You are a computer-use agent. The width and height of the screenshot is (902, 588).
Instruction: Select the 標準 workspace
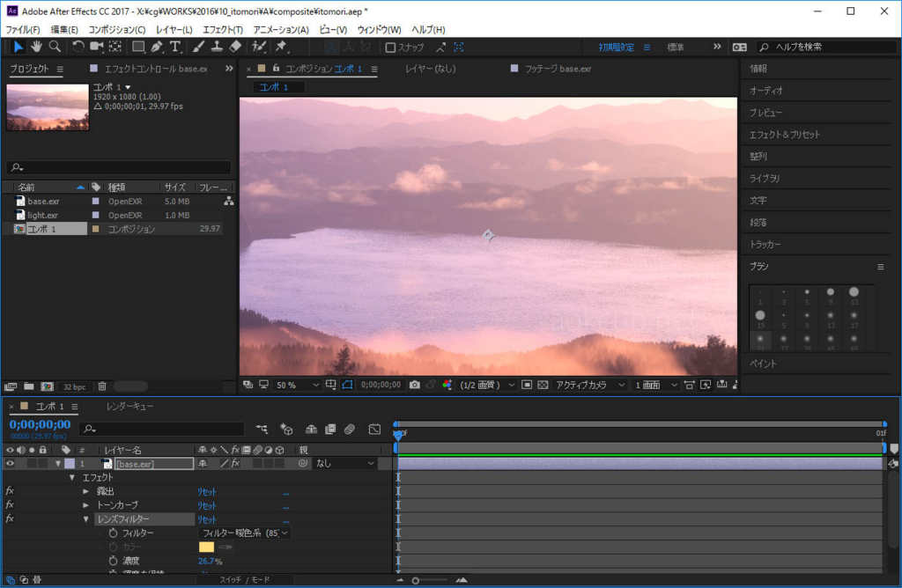(676, 48)
